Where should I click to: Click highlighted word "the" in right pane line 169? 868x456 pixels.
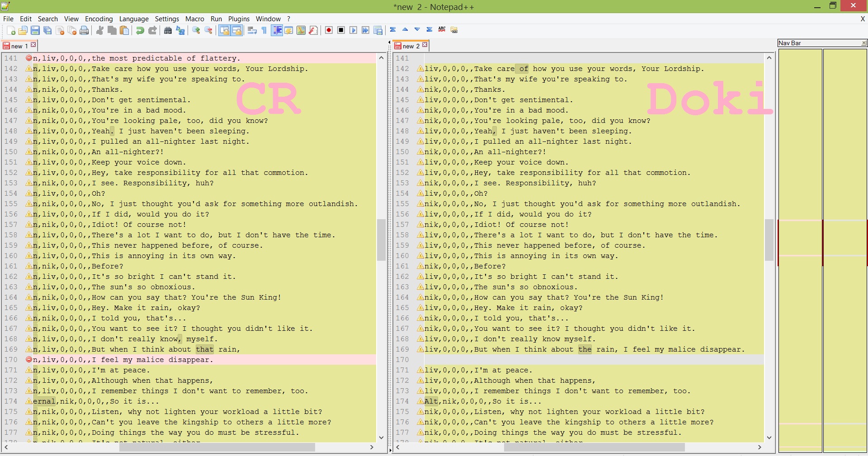[585, 349]
